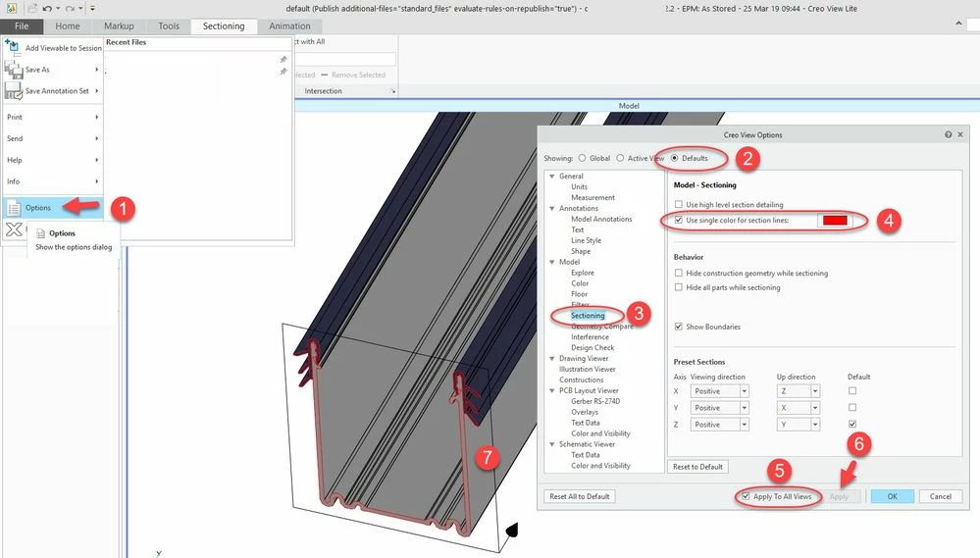The height and width of the screenshot is (558, 980).
Task: Select the Active View radio button
Action: [x=620, y=158]
